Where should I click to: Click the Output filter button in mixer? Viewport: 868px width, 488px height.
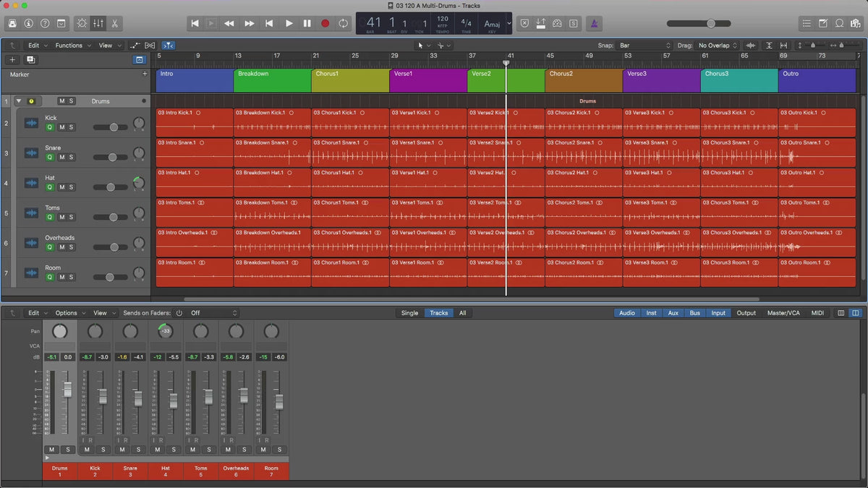click(x=746, y=313)
